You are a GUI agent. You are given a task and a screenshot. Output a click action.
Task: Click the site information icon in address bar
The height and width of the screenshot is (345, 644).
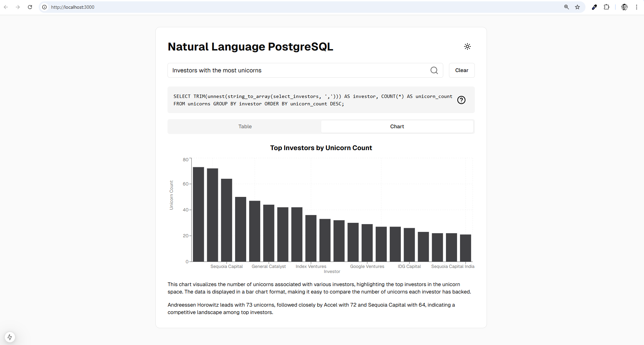[x=44, y=7]
